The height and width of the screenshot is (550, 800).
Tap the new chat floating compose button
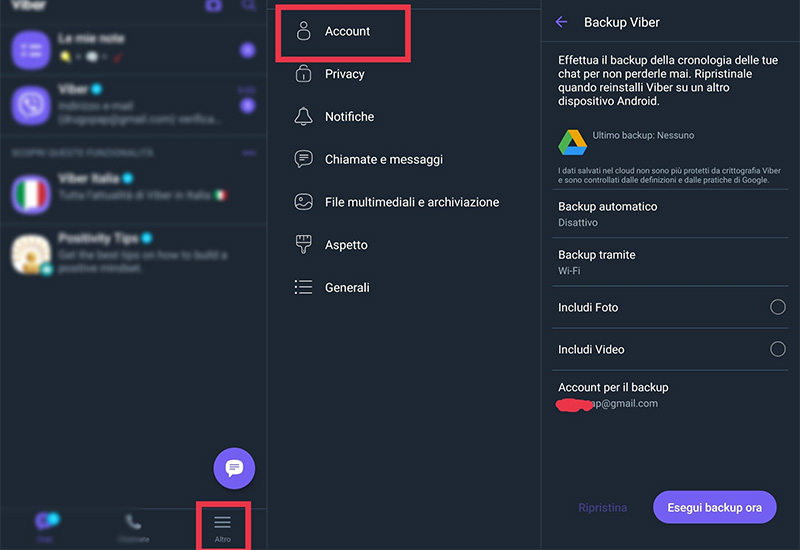234,468
